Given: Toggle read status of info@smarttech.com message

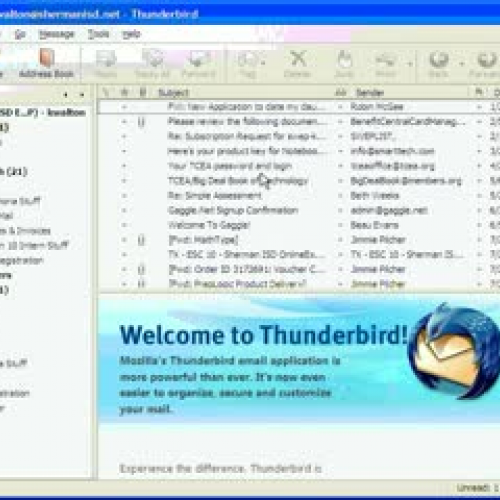Looking at the screenshot, I should coord(340,151).
